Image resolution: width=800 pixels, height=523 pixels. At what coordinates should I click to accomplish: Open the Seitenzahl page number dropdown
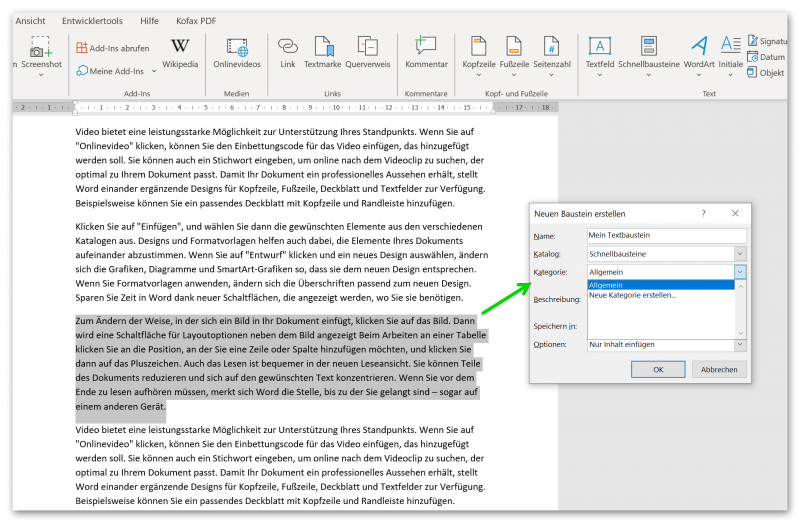tap(550, 55)
